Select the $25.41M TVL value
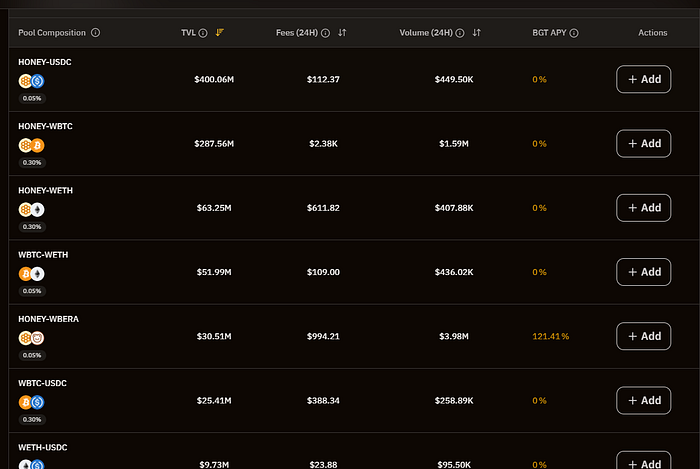Image resolution: width=700 pixels, height=469 pixels. click(214, 401)
